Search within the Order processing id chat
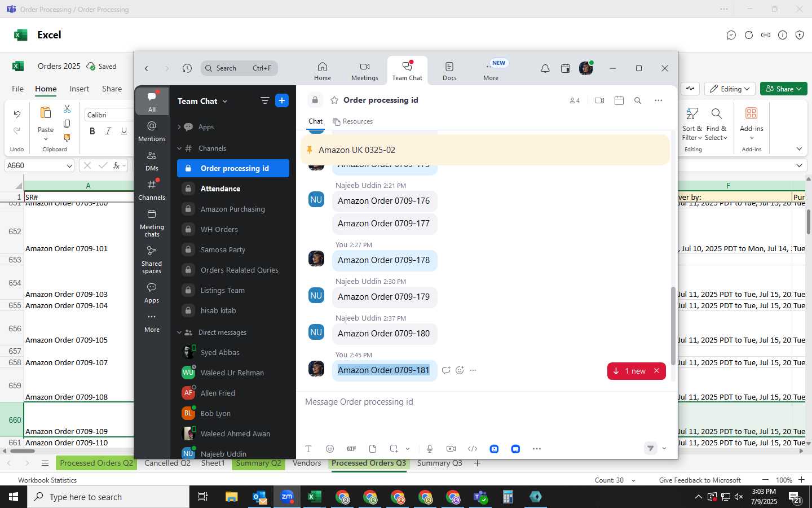This screenshot has height=508, width=812. pyautogui.click(x=638, y=100)
